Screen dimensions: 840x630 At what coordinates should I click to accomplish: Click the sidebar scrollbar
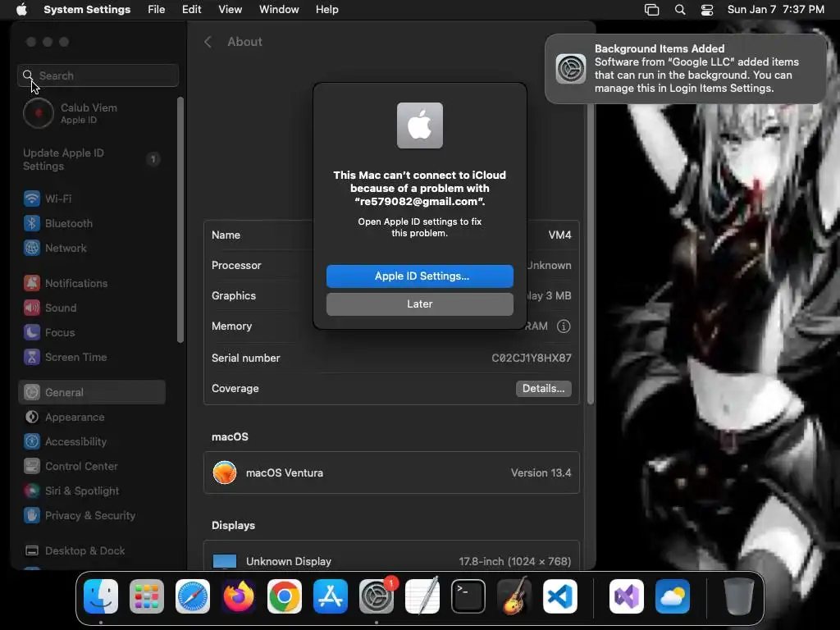(x=180, y=220)
